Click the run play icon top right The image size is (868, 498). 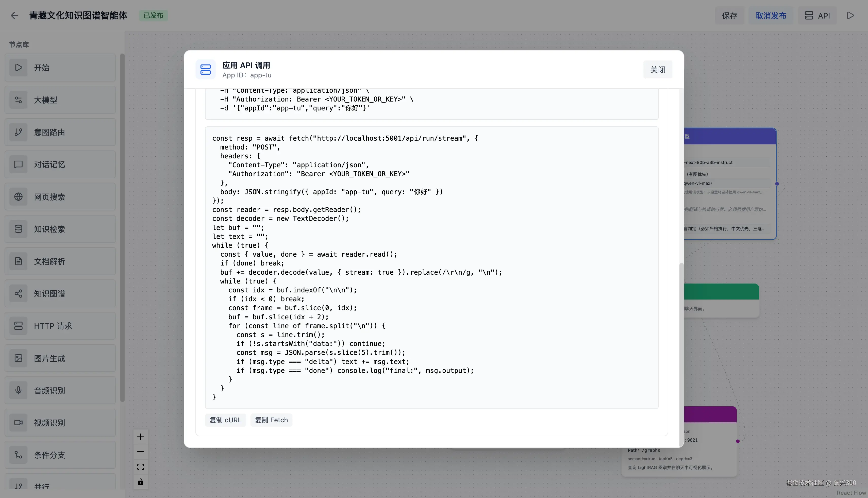point(850,15)
